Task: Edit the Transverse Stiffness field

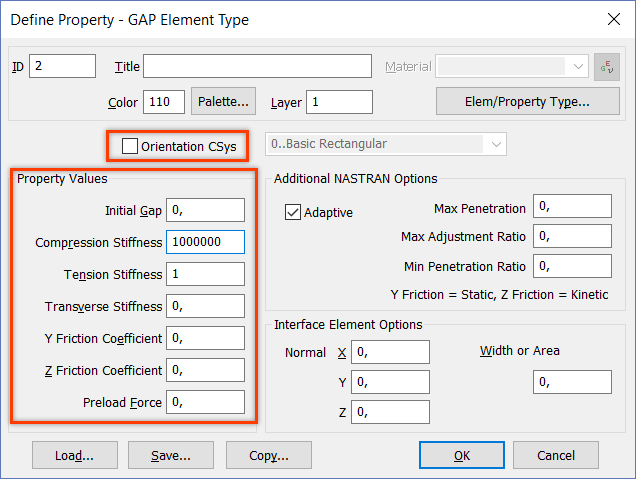Action: click(206, 306)
